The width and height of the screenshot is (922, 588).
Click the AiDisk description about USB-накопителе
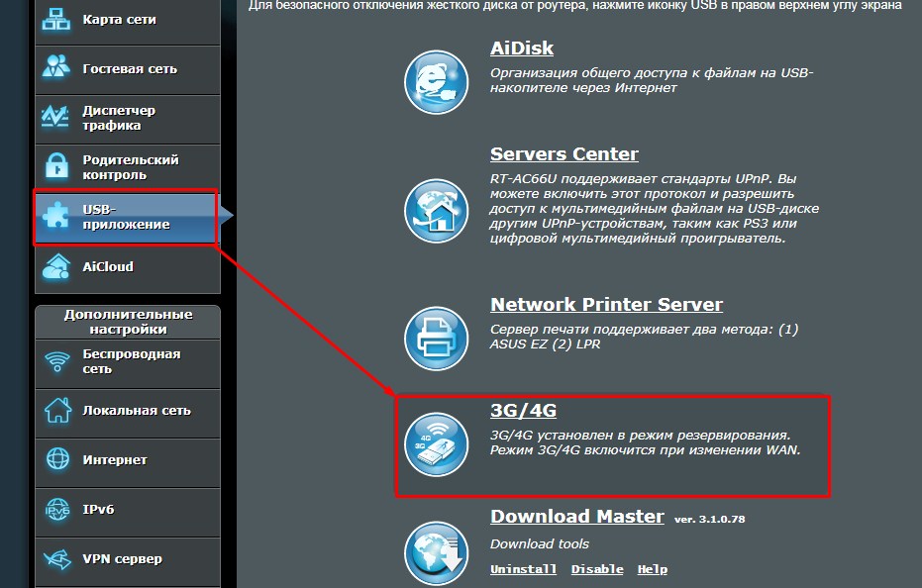click(x=652, y=80)
